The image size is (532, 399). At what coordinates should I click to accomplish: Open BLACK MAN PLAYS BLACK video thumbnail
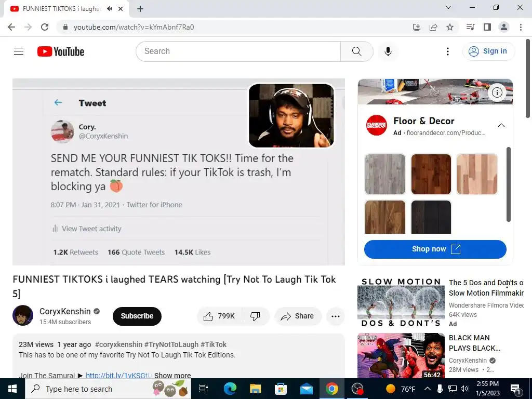click(401, 356)
